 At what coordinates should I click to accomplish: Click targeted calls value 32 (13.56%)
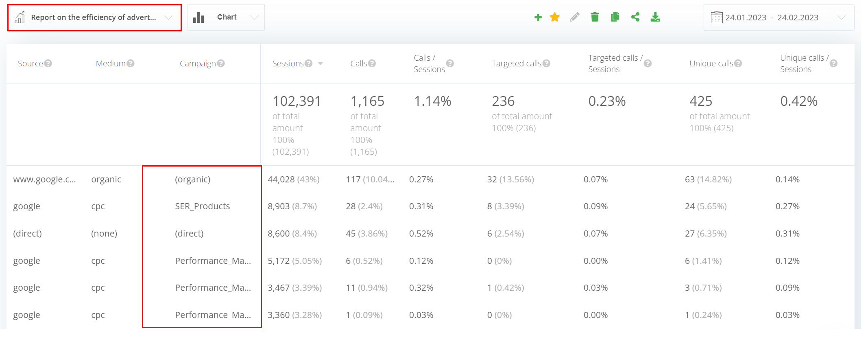(x=510, y=180)
